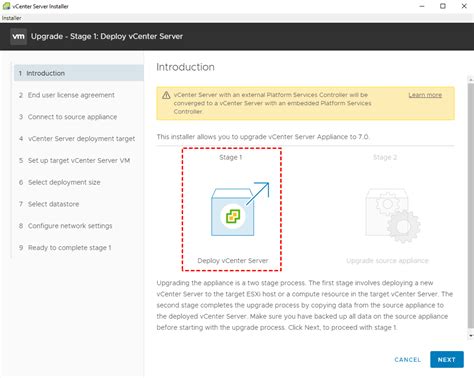Click the VMware vm logo icon
The image size is (474, 378).
coord(18,36)
